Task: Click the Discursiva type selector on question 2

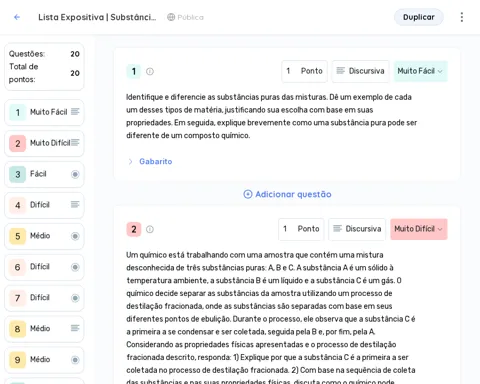Action: [x=357, y=229]
